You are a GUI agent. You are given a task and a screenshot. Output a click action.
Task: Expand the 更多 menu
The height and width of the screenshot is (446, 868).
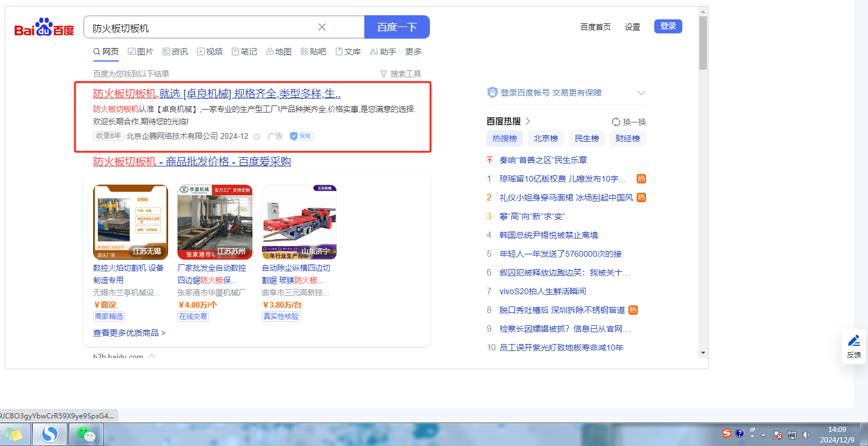(414, 52)
